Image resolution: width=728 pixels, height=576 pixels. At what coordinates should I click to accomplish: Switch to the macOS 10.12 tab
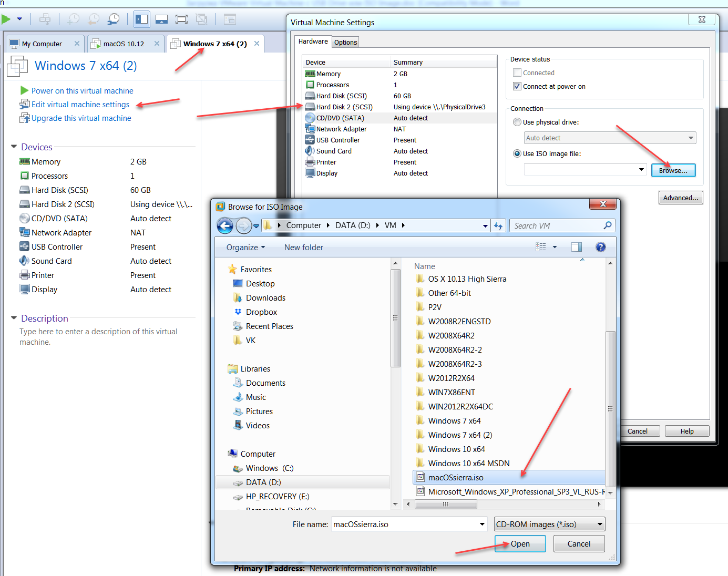coord(124,44)
